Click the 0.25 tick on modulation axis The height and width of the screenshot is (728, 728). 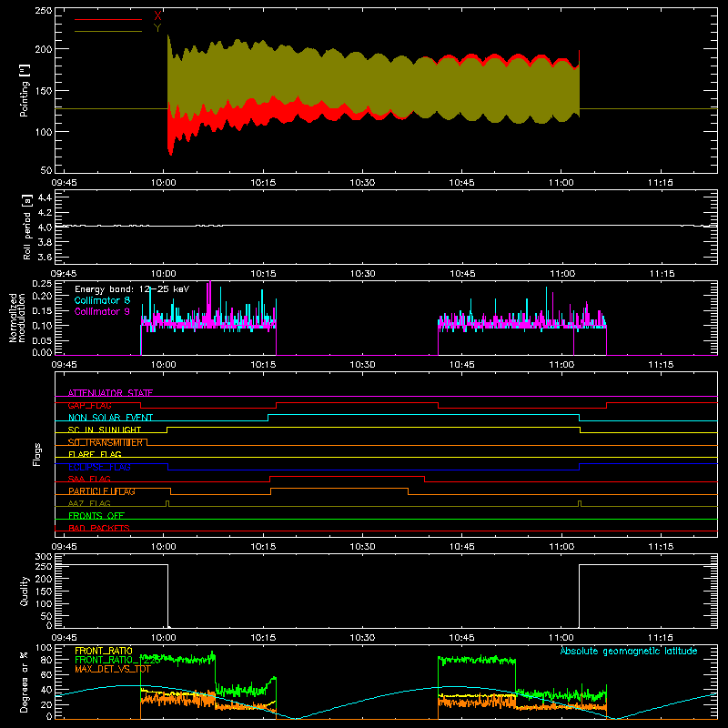coord(42,283)
